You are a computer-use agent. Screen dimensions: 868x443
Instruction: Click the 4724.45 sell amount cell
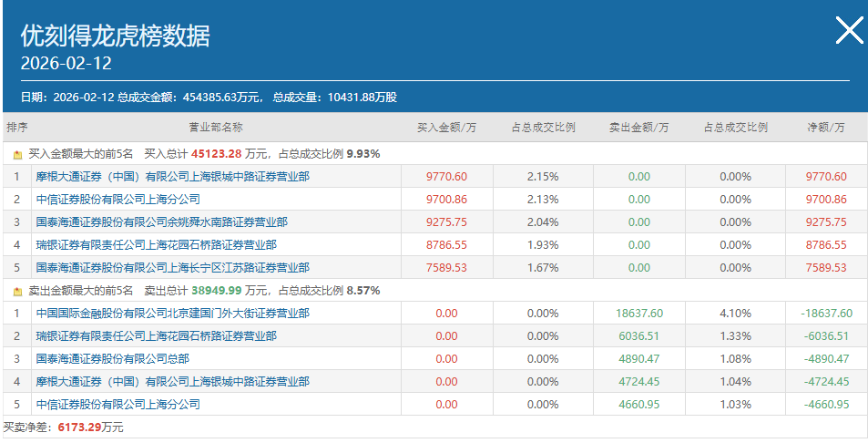638,382
